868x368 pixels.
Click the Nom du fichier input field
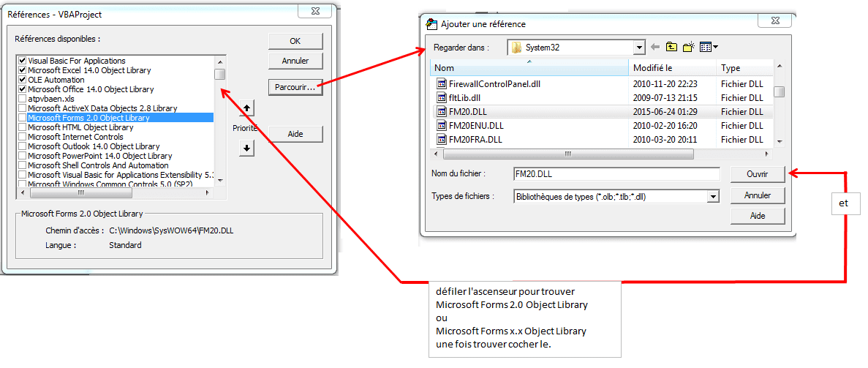[616, 173]
